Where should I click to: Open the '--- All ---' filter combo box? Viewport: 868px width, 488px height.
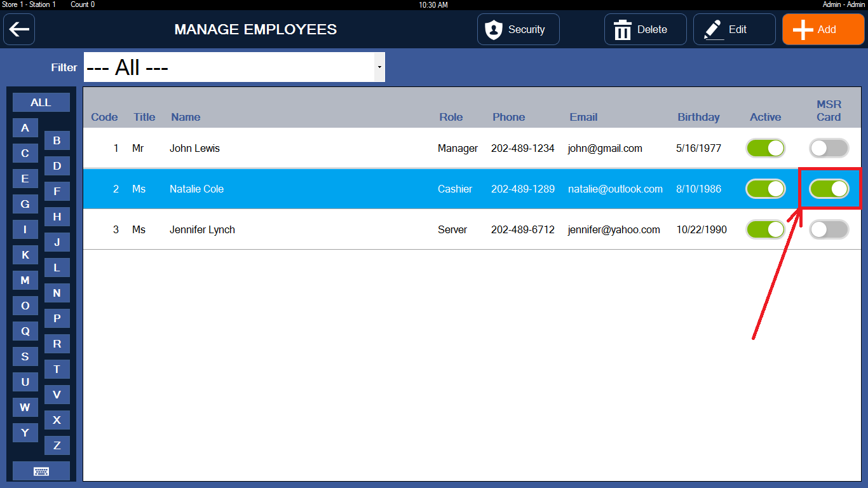(229, 67)
